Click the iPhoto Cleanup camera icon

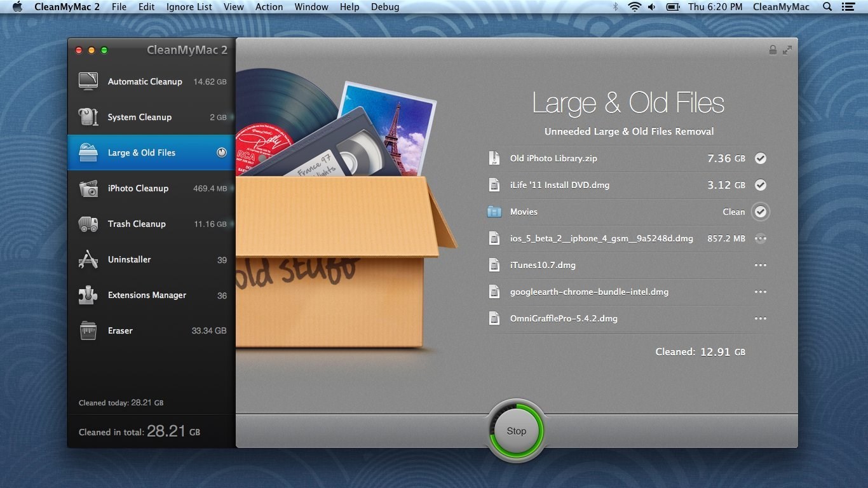(88, 188)
